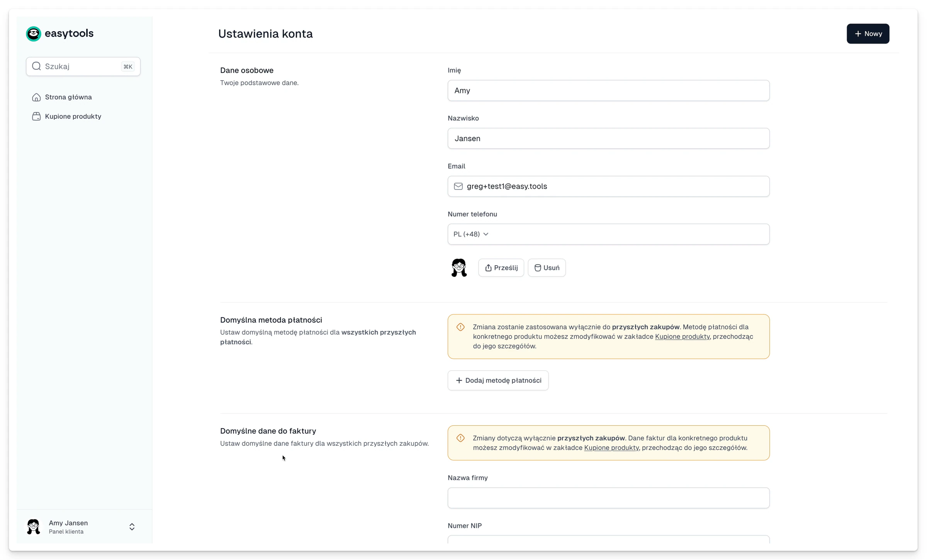
Task: Click into the Szukaj search field
Action: [x=83, y=66]
